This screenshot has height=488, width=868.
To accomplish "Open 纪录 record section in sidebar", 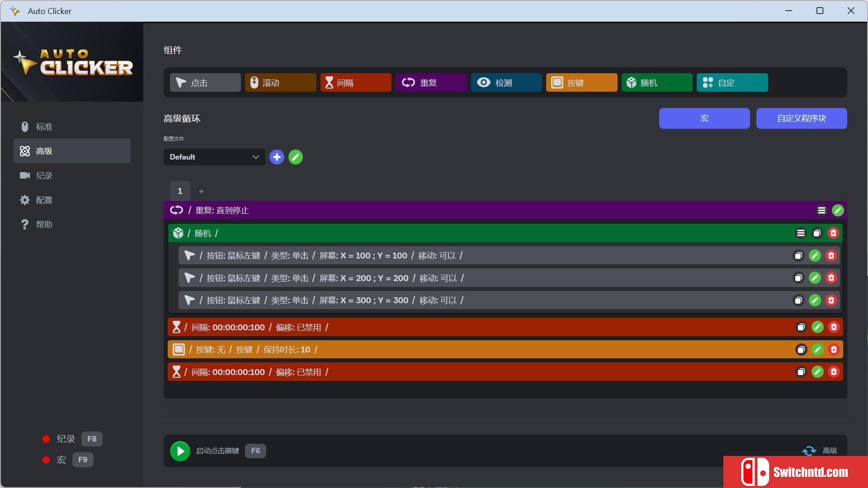I will 72,175.
